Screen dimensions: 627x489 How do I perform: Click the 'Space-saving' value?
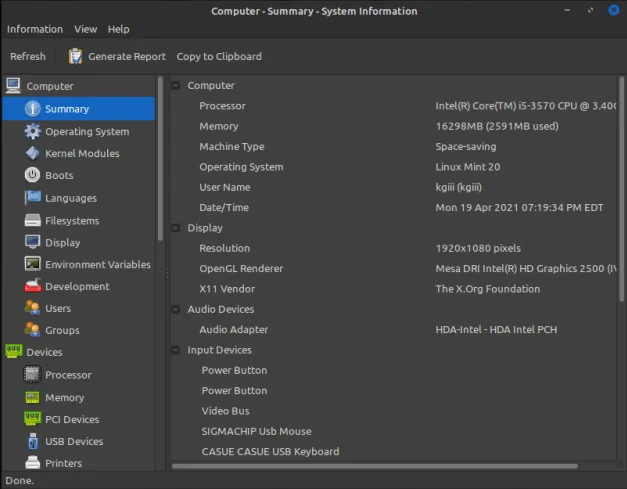tap(466, 146)
